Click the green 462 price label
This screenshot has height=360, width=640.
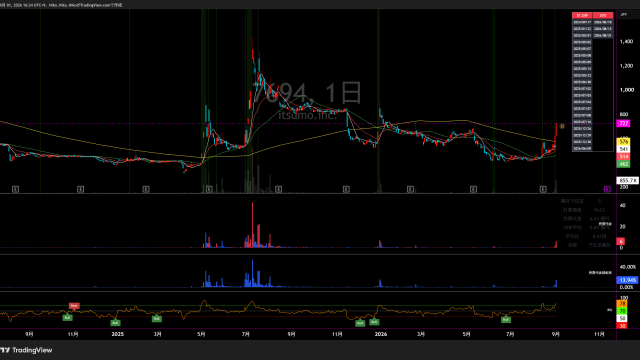click(623, 164)
